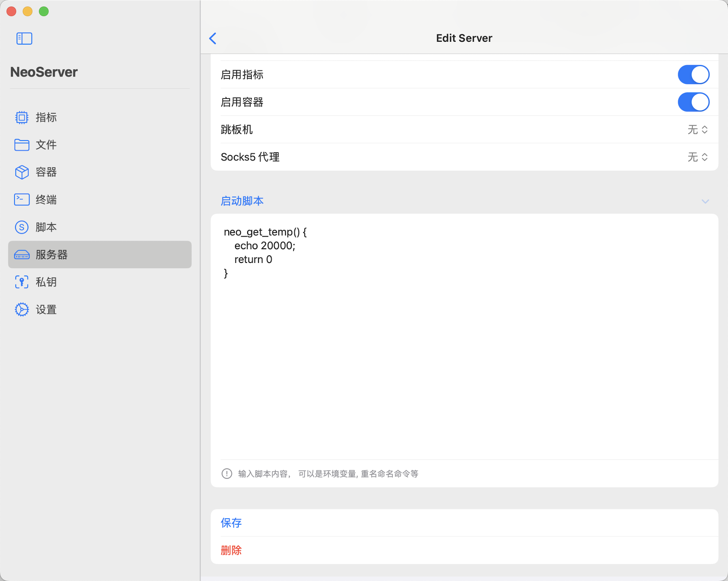The height and width of the screenshot is (581, 728).
Task: Open the 设置 gear icon
Action: tap(22, 310)
